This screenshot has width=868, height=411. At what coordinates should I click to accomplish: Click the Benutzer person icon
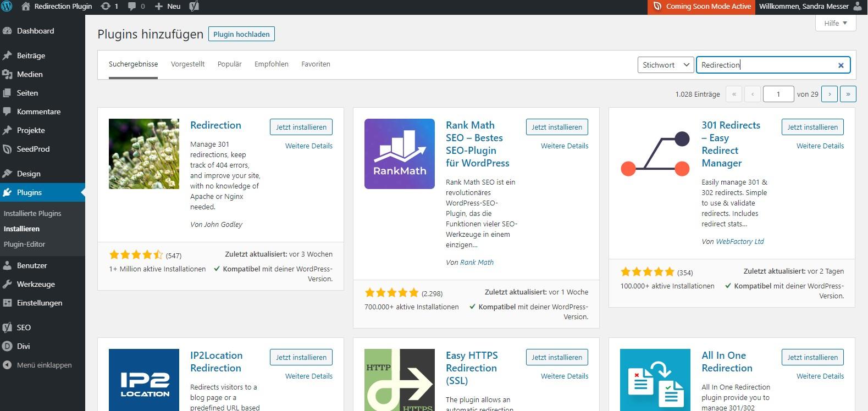click(7, 265)
